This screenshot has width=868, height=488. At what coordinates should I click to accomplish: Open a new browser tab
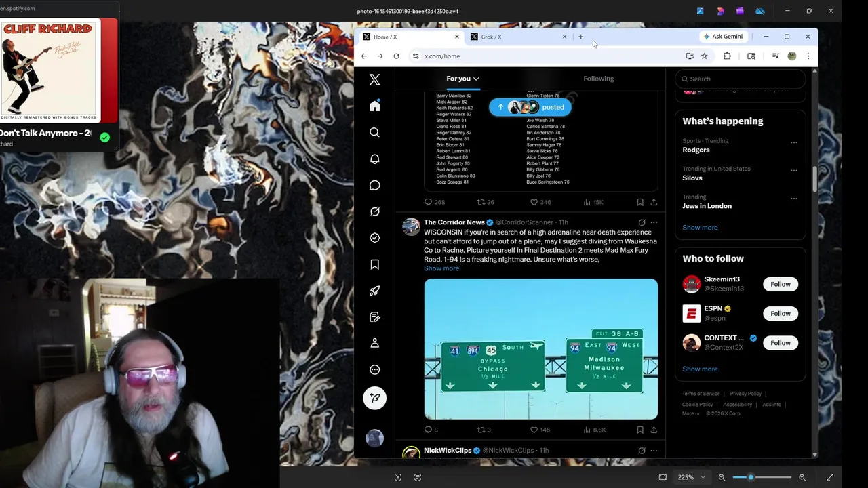580,37
